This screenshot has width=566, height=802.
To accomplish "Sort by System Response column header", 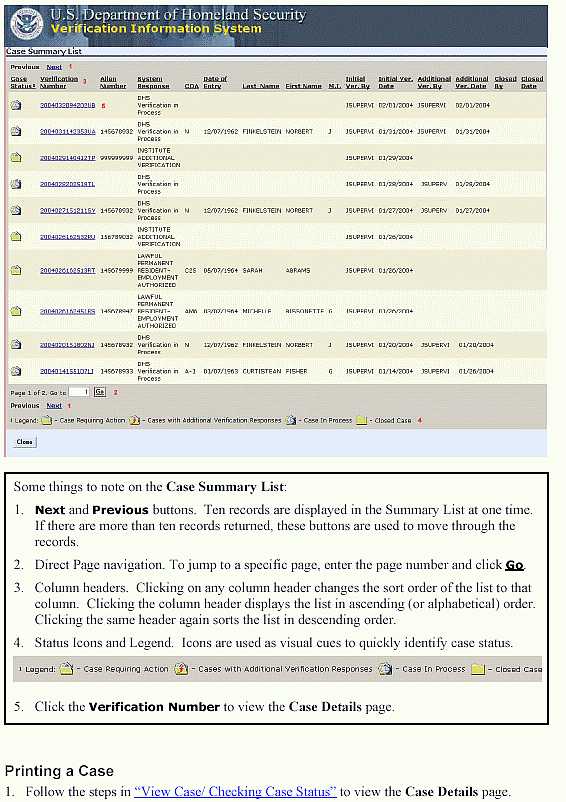I will tap(153, 82).
